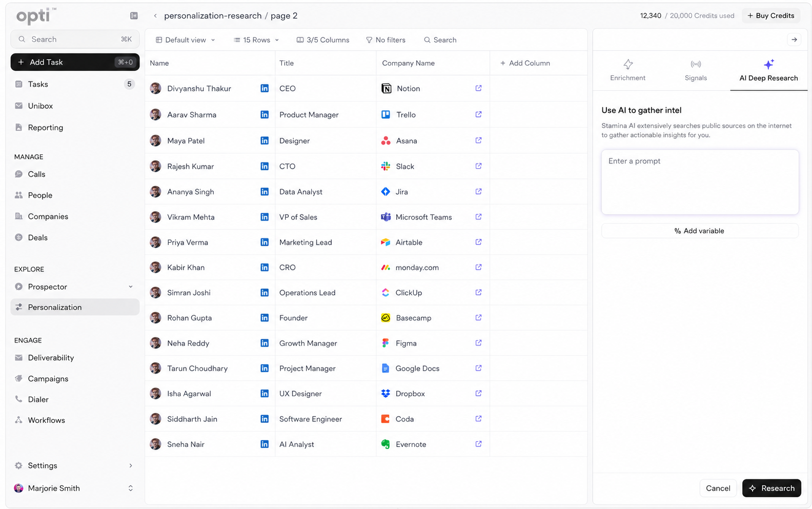Open Aarav Sharma's LinkedIn profile icon

[265, 114]
